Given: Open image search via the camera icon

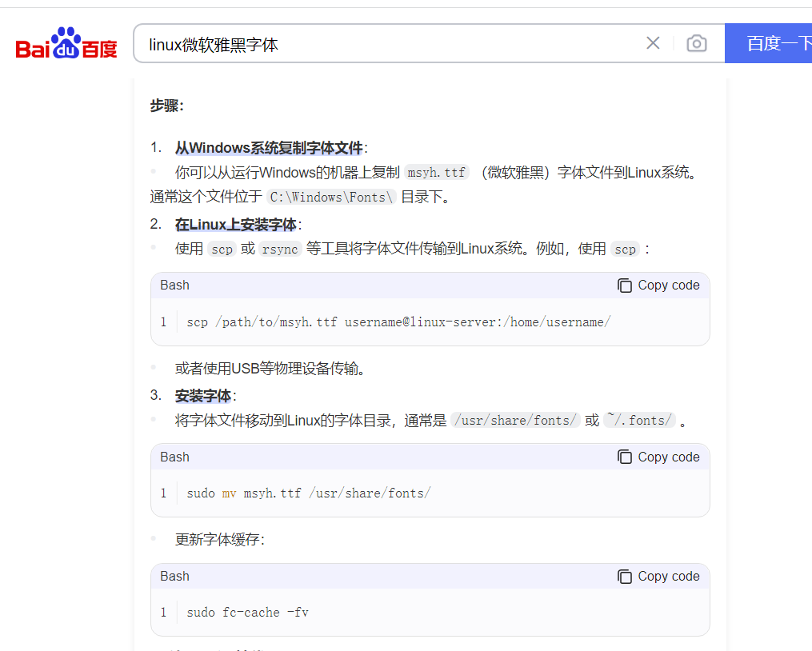Looking at the screenshot, I should pos(697,43).
